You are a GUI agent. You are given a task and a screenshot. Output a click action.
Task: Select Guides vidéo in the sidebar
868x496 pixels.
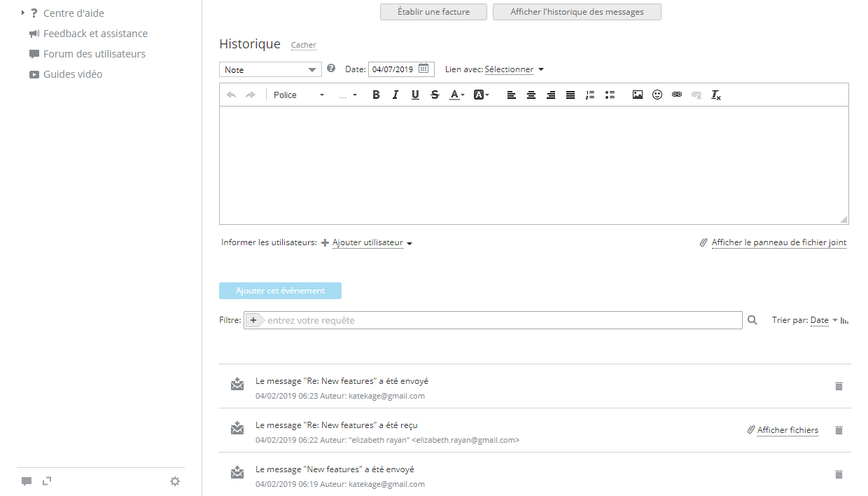73,74
